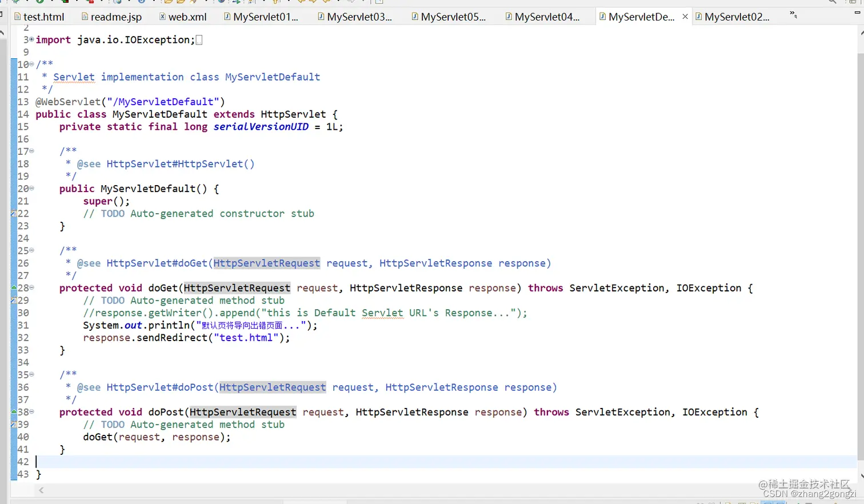
Task: Switch to the MyServlet05 tab
Action: click(449, 17)
